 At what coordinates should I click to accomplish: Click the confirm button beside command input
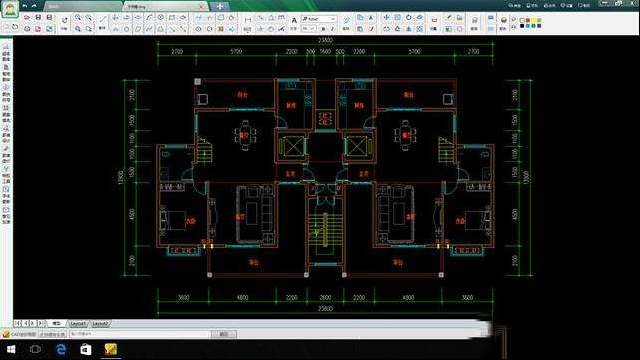pos(224,334)
